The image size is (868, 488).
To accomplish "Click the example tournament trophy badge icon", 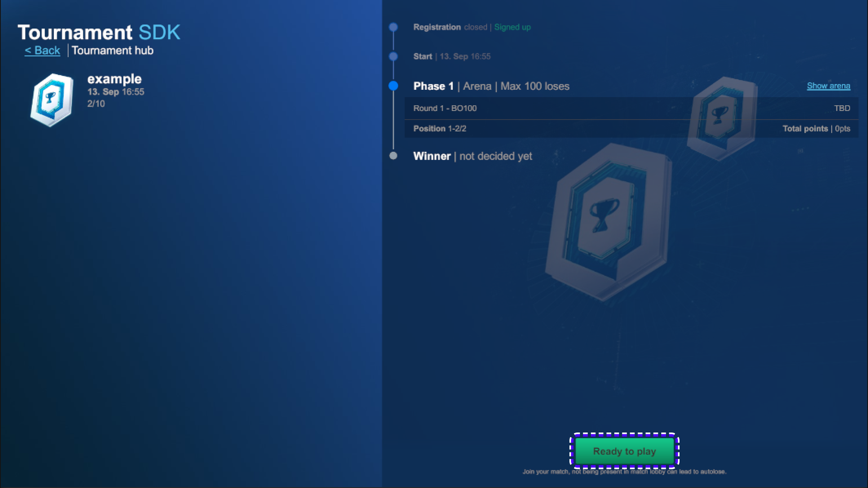I will (52, 100).
